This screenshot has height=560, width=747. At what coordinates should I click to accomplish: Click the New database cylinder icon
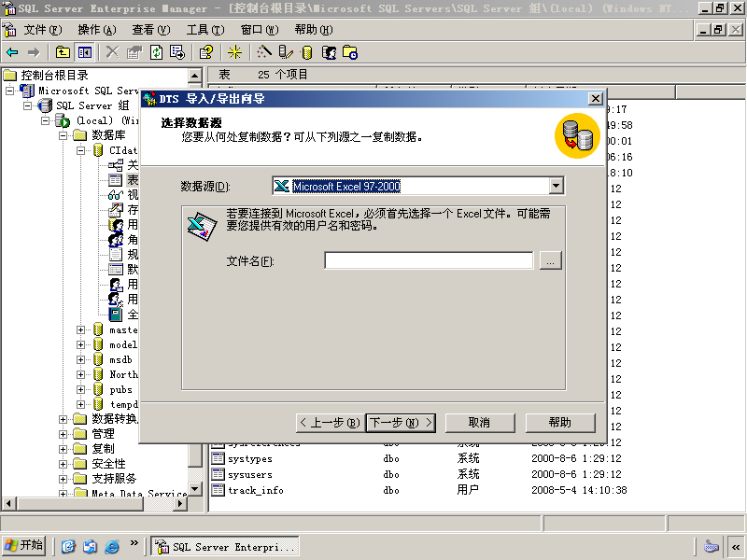(x=307, y=52)
